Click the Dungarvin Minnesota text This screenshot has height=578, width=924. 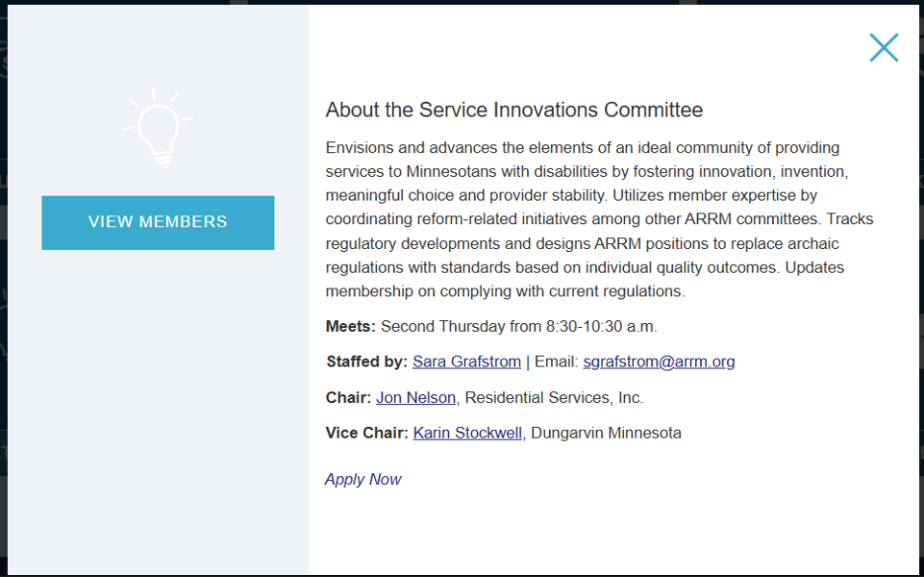pos(606,433)
